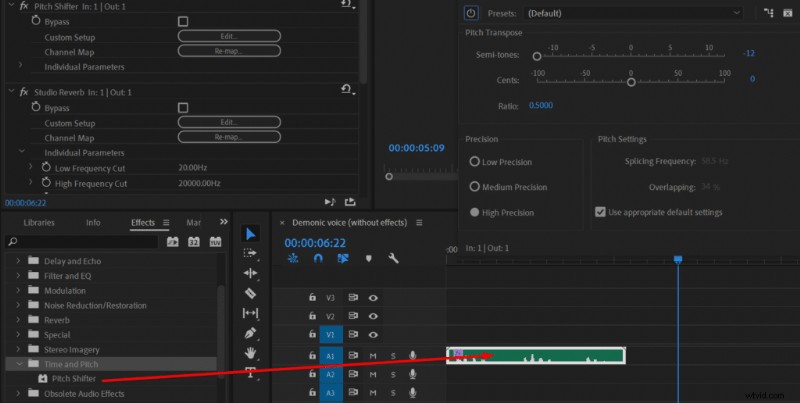Screen dimensions: 800x403
Task: Switch to Libraries tab
Action: tap(39, 222)
